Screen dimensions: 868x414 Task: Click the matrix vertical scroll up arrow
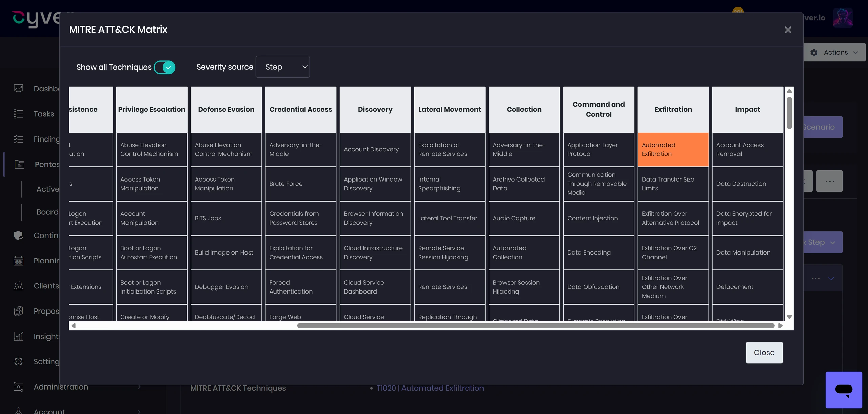[x=789, y=91]
